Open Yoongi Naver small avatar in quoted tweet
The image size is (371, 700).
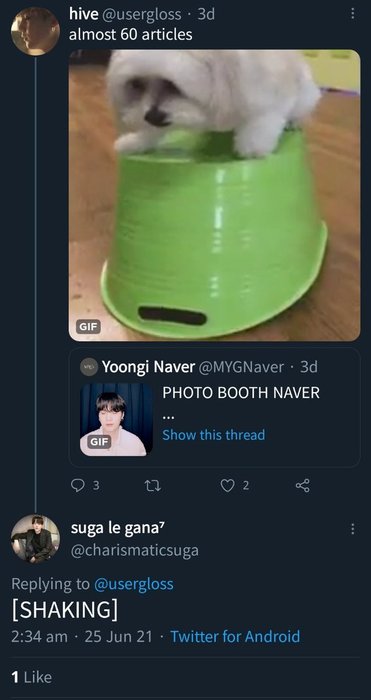pyautogui.click(x=88, y=367)
